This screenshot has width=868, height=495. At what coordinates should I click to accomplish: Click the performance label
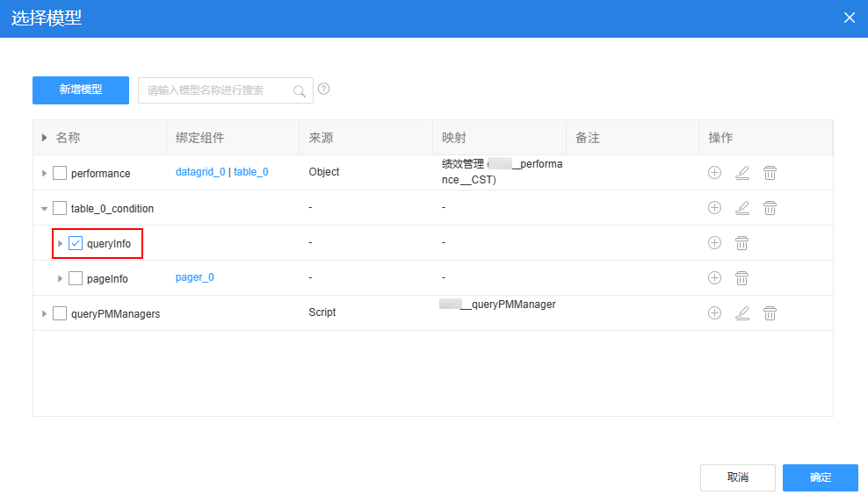101,174
